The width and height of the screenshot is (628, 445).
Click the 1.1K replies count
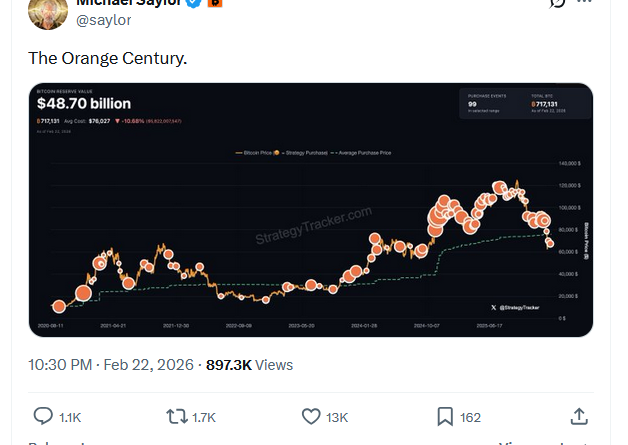pos(70,416)
